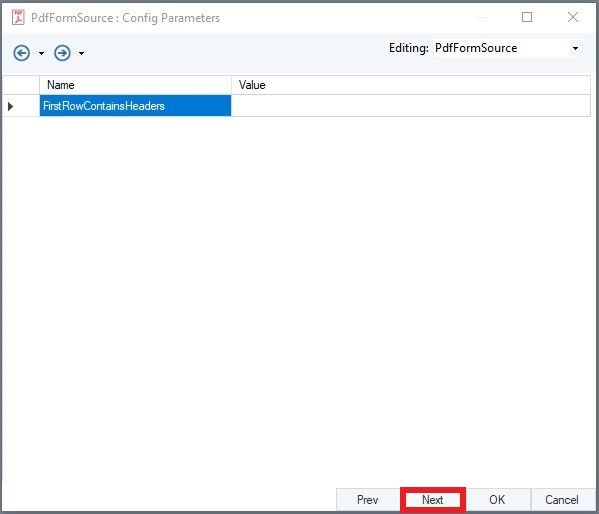Click the Name column header
The width and height of the screenshot is (599, 514).
(x=135, y=85)
